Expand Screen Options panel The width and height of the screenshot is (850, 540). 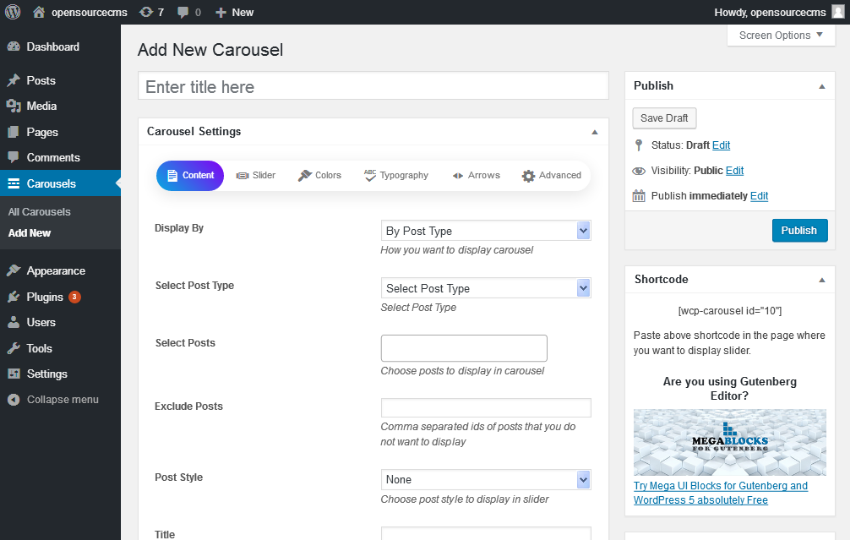(x=781, y=35)
